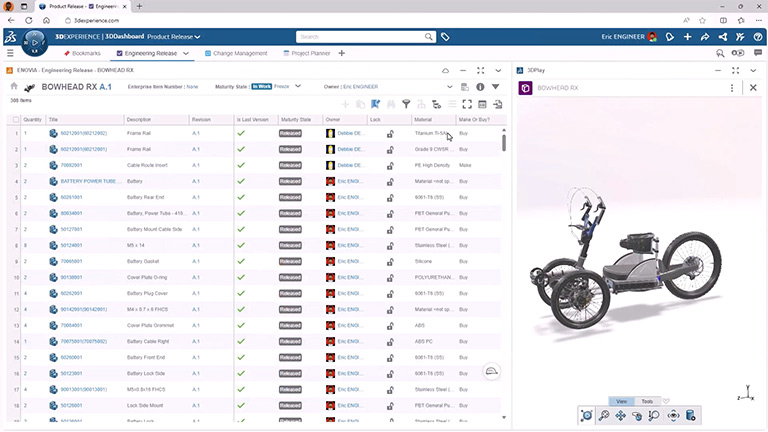Expand the chevron beside the Tools tab
The image size is (768, 432).
666,401
